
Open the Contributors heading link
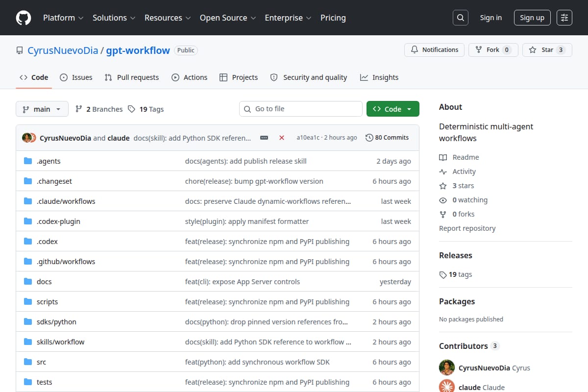tap(469, 346)
